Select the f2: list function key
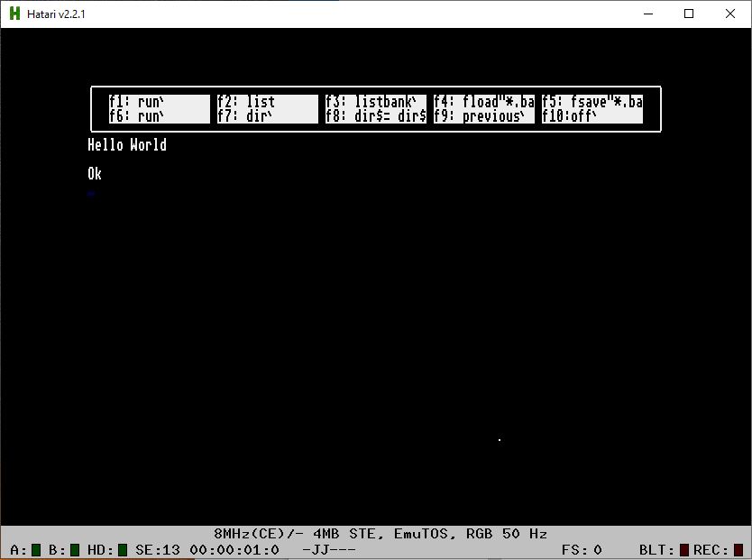The image size is (752, 560). (x=246, y=102)
